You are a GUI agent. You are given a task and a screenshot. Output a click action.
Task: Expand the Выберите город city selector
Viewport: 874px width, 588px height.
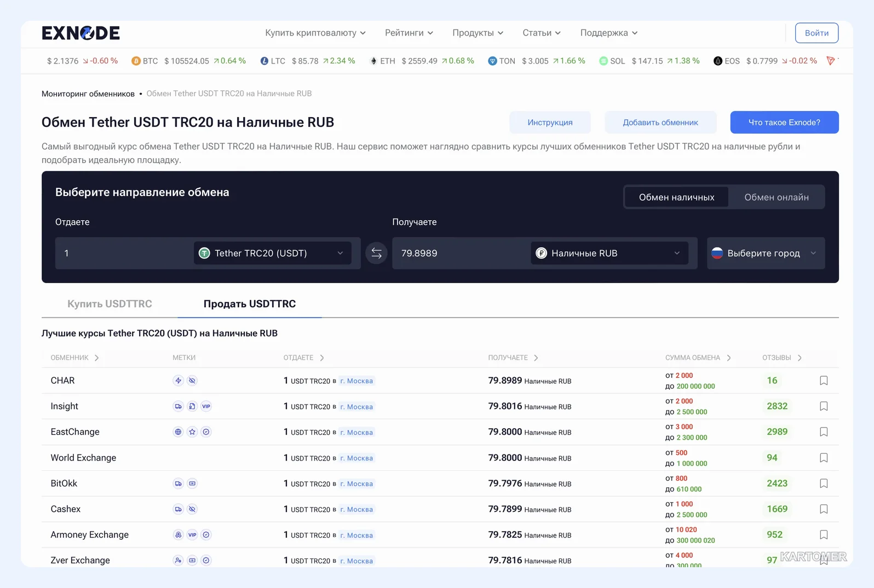click(766, 253)
